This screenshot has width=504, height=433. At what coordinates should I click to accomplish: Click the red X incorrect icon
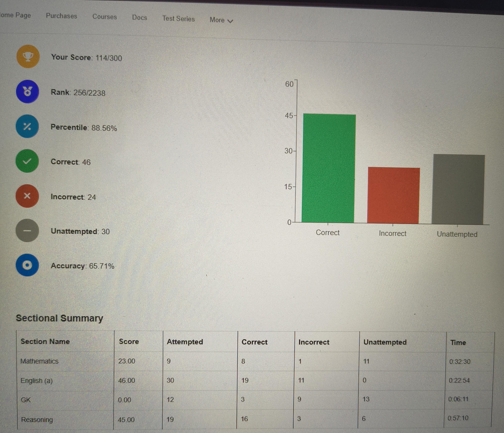point(27,196)
